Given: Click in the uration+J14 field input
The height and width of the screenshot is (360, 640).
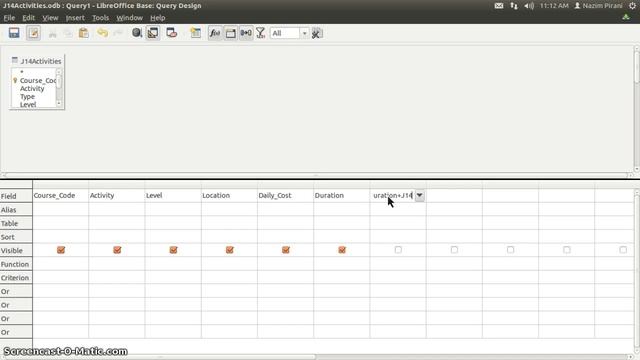Looking at the screenshot, I should click(393, 196).
